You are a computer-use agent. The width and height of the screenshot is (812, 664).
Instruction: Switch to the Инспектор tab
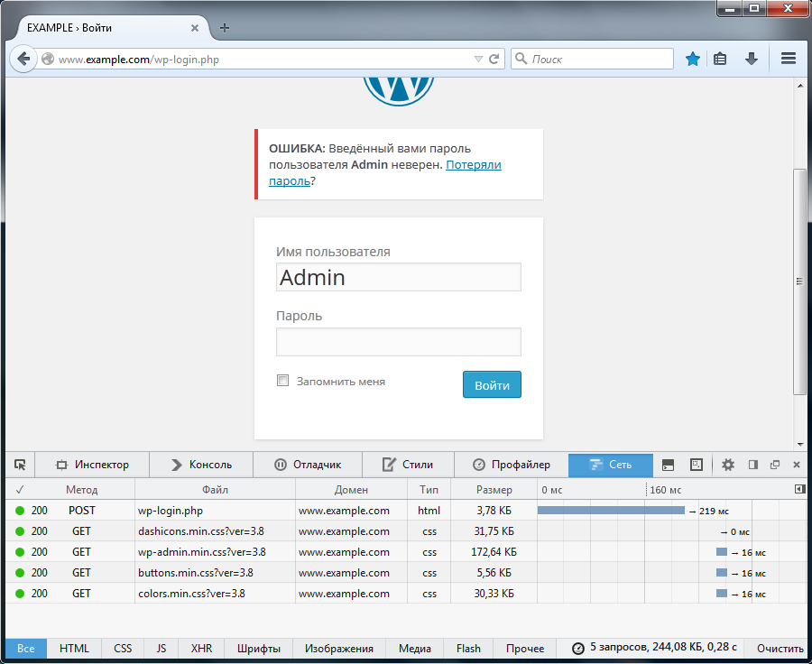pyautogui.click(x=92, y=465)
